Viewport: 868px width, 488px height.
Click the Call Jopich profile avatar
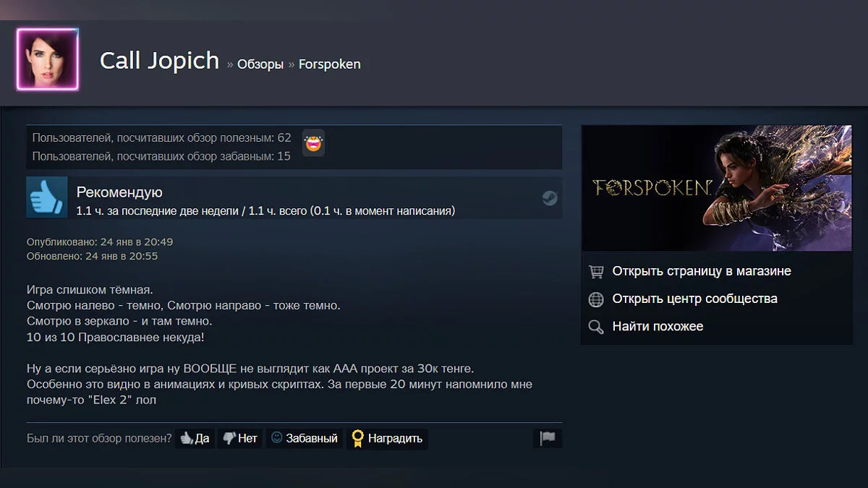coord(47,60)
